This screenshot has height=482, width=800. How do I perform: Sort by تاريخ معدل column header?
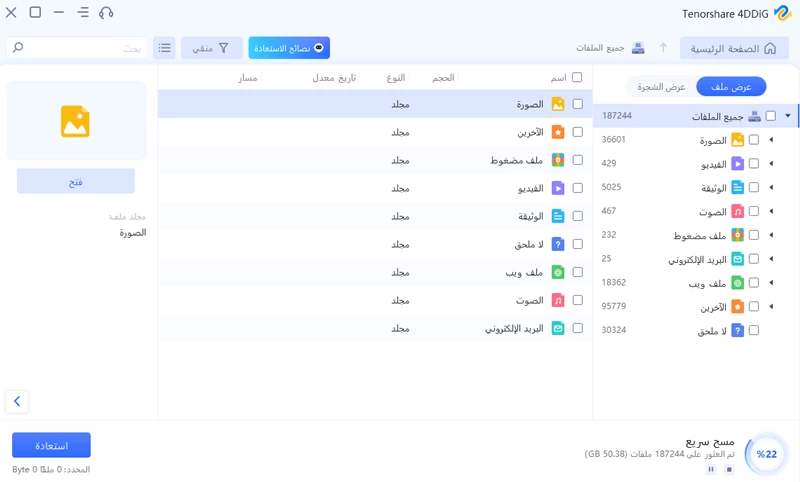[x=334, y=78]
